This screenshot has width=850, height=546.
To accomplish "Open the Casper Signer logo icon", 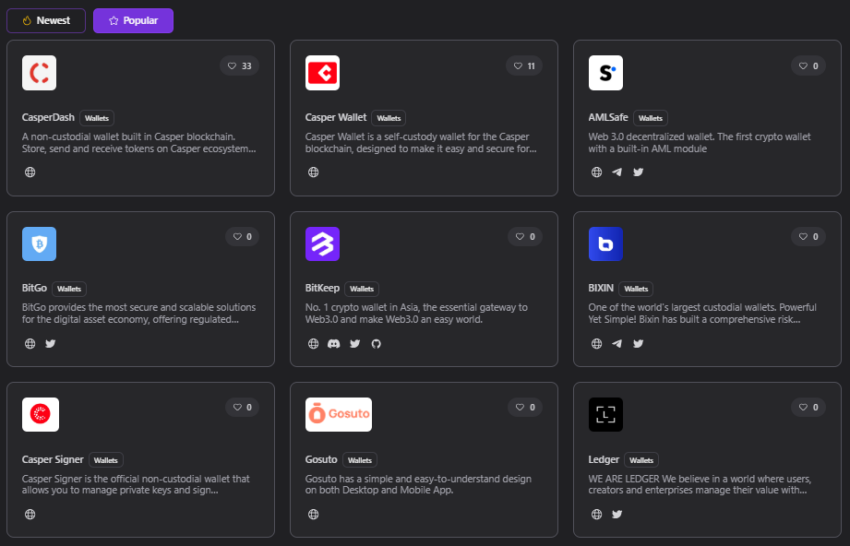I will pyautogui.click(x=41, y=415).
